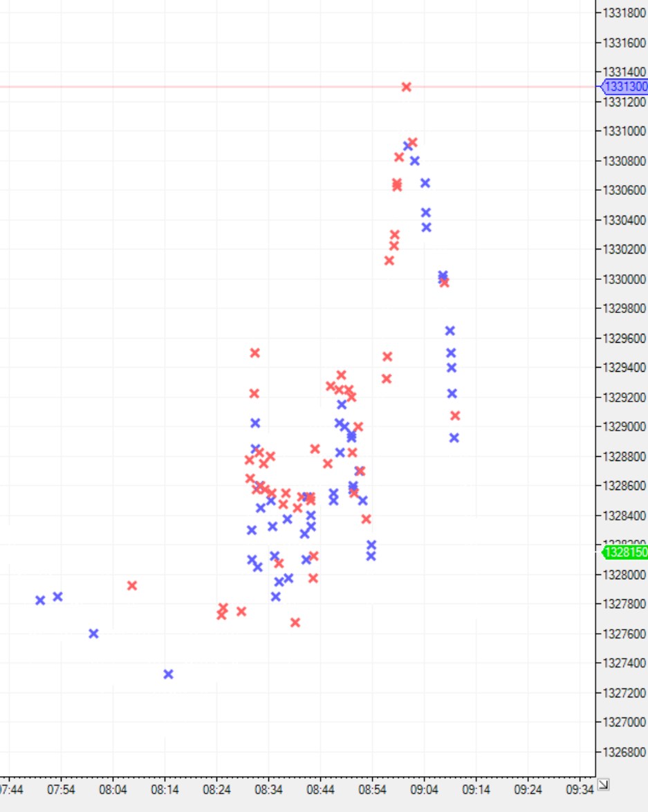Click the 1328600 price axis label

click(x=624, y=486)
